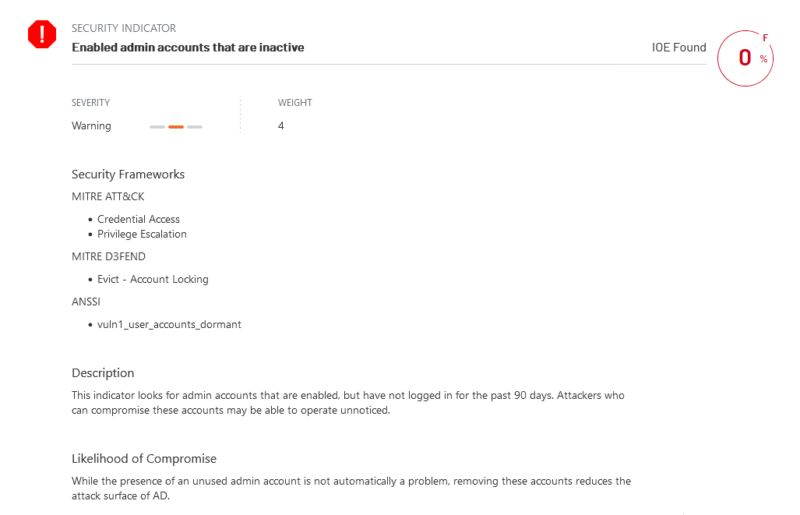
Task: Open the vuln1_user_accounts_dormant item
Action: click(169, 325)
